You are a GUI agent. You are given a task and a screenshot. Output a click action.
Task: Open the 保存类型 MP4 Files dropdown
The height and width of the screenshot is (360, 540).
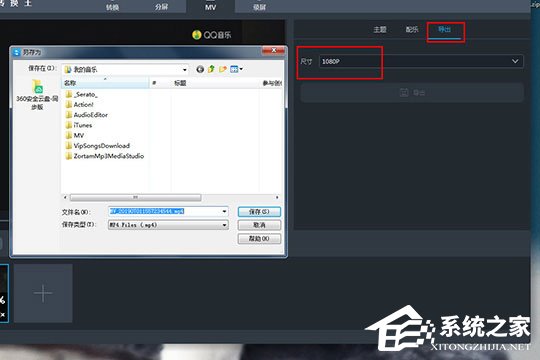pyautogui.click(x=168, y=225)
